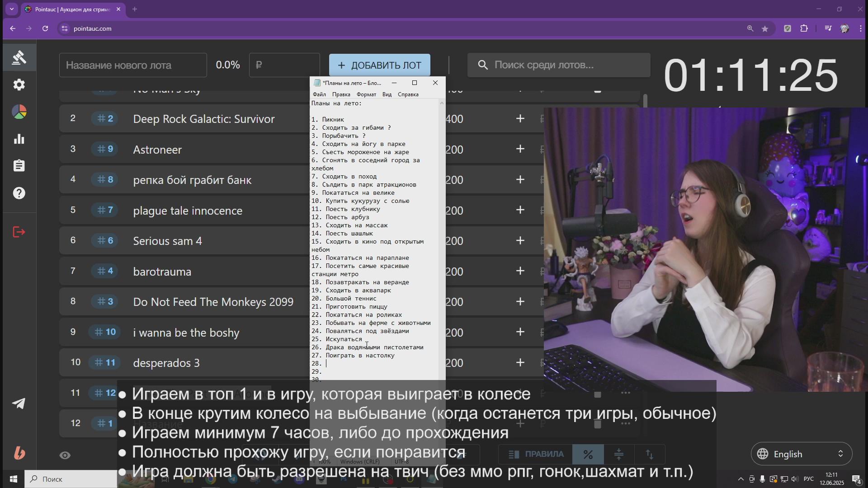Viewport: 868px width, 488px height.
Task: Open the auction gavel page in sidebar
Action: pos(19,57)
